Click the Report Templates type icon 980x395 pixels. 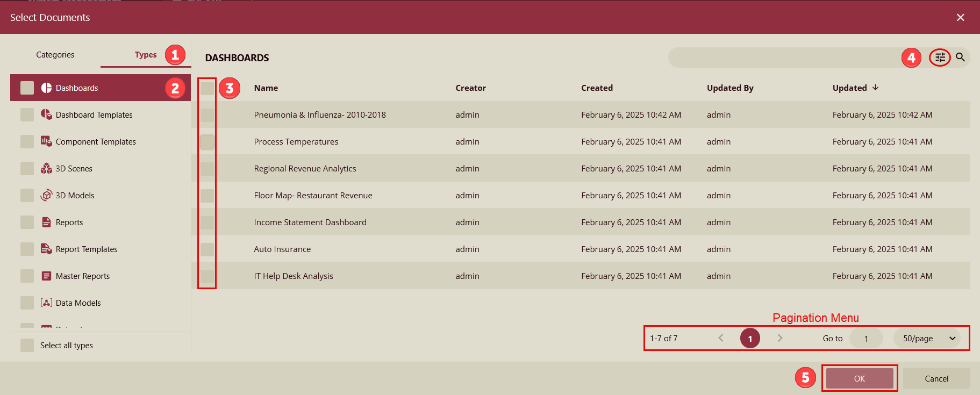[x=46, y=249]
